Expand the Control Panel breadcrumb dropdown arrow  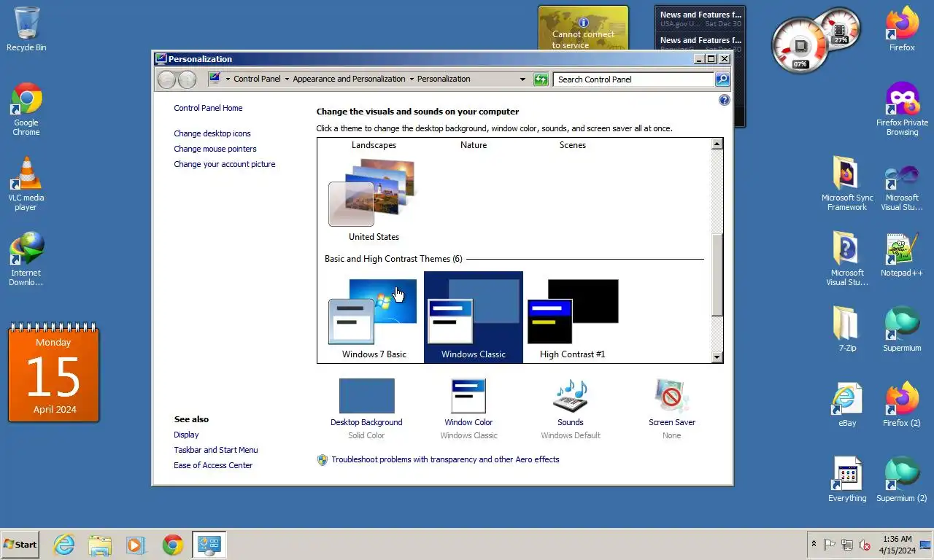(287, 79)
